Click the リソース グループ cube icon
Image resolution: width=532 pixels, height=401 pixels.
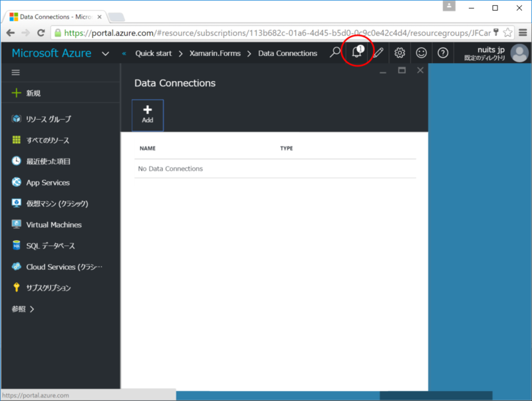(x=16, y=119)
